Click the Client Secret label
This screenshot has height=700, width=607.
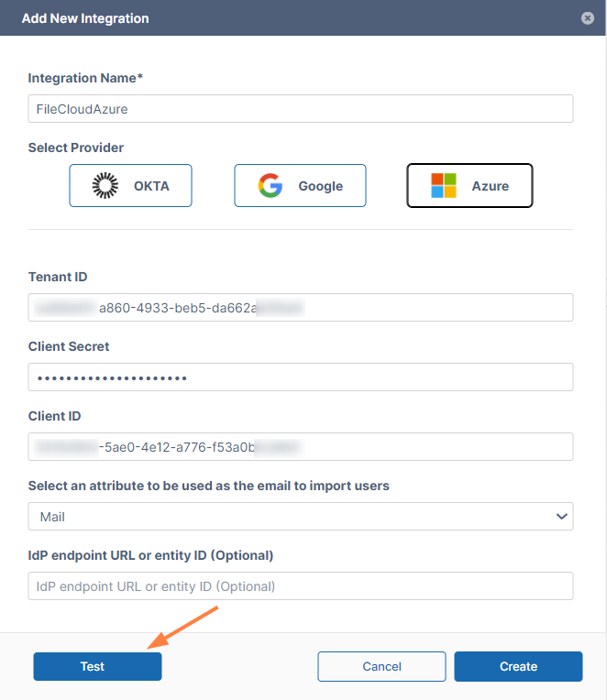coord(69,346)
